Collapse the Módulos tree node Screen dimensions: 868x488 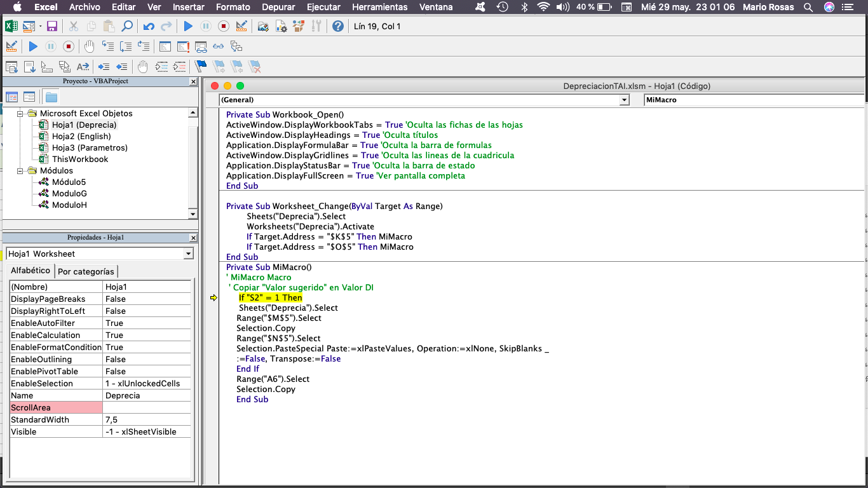20,170
